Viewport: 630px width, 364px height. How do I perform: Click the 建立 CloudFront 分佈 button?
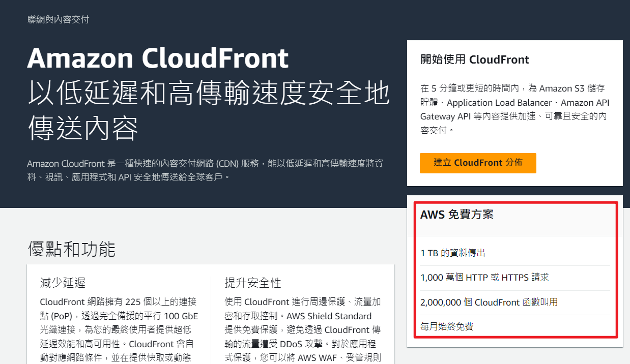478,163
